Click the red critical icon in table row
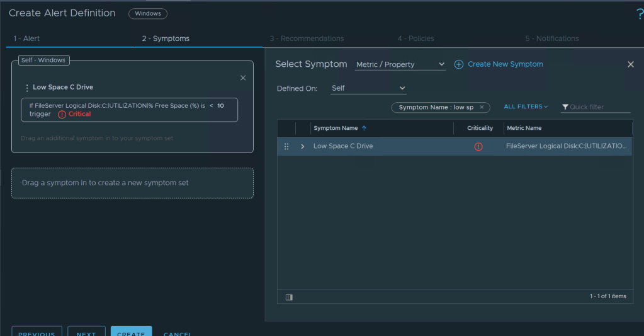 [x=478, y=146]
